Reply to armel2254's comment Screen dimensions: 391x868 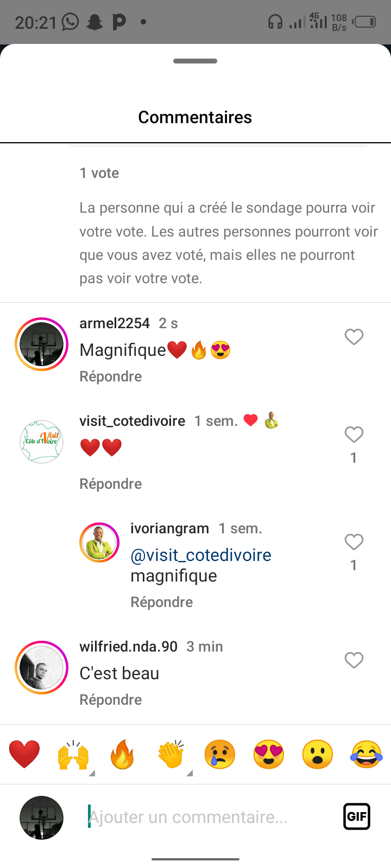(111, 376)
